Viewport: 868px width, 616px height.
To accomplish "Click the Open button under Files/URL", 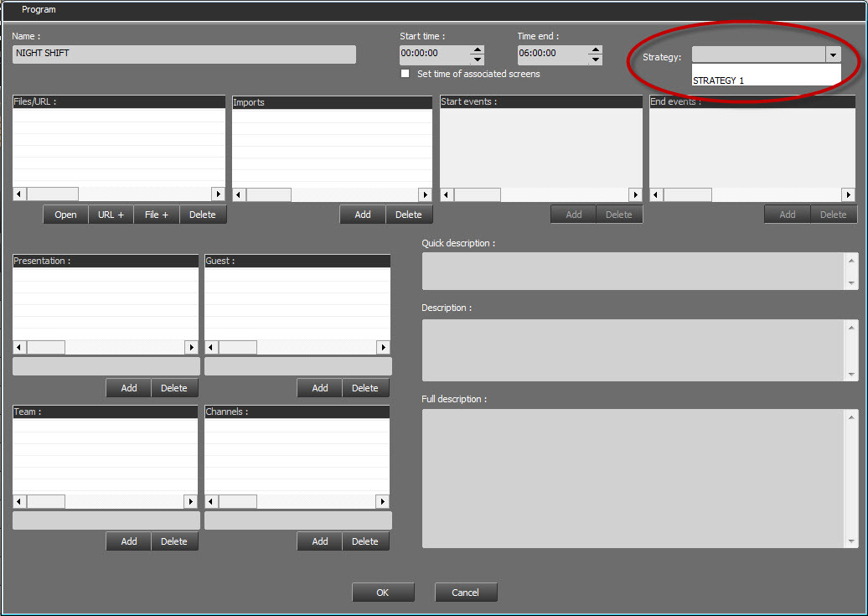I will pos(65,215).
